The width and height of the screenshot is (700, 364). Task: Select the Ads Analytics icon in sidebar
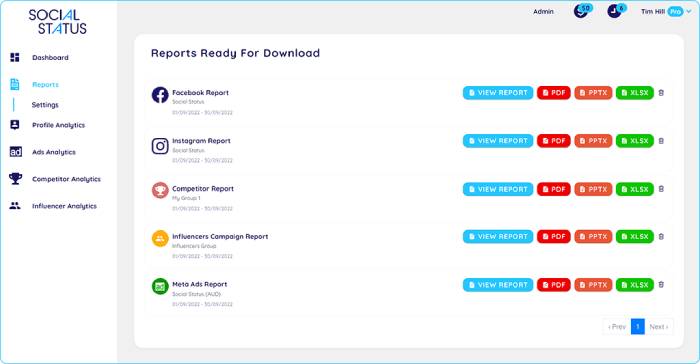[x=16, y=152]
